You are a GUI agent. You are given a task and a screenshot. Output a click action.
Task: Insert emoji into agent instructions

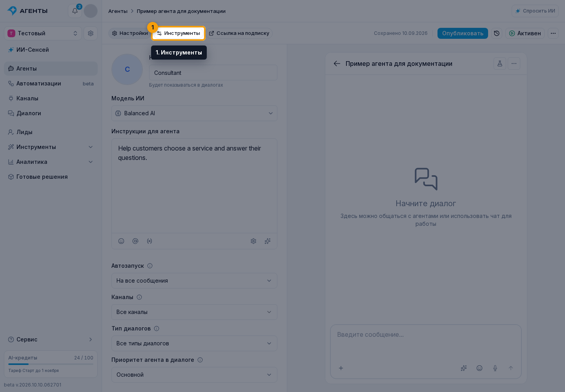121,241
